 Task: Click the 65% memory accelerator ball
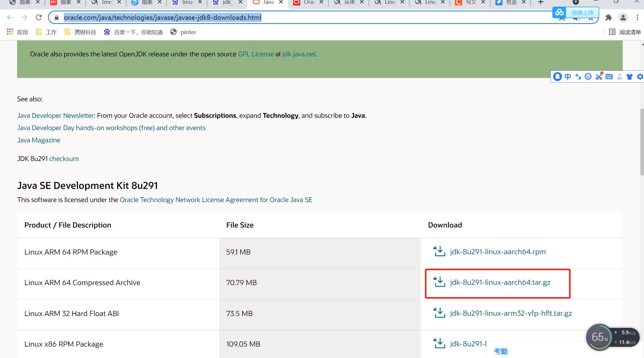(599, 337)
